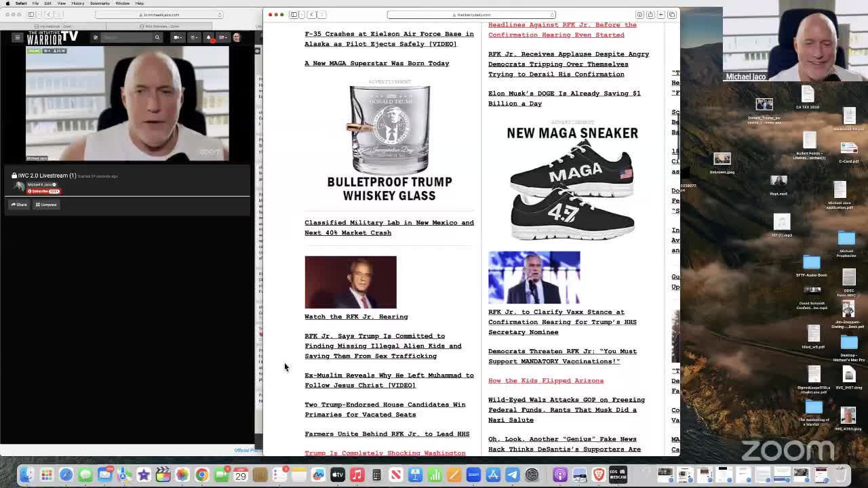Open Apple menu
The width and height of the screenshot is (868, 488).
point(7,3)
